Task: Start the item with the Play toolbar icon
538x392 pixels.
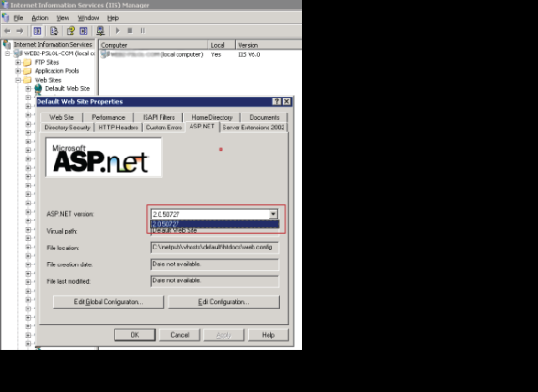Action: 118,31
